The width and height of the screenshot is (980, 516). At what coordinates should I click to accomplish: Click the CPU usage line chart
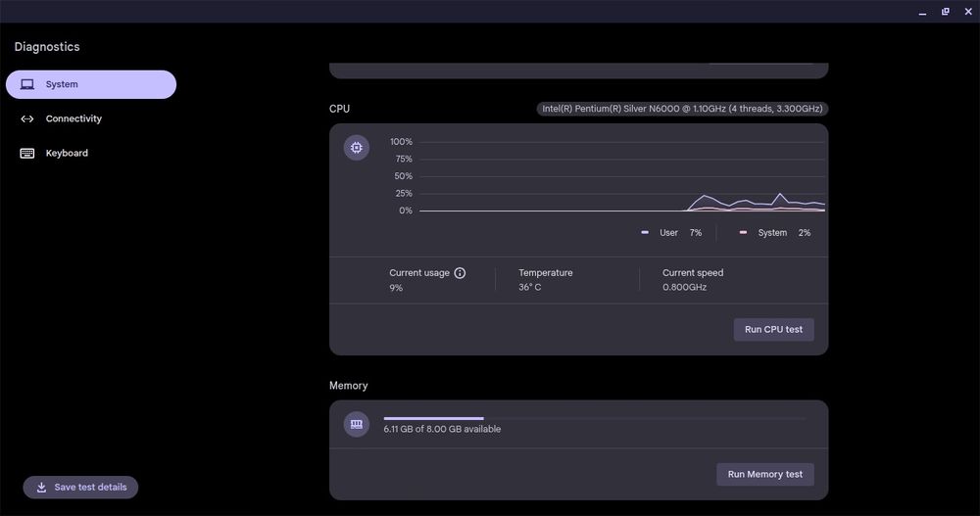622,176
